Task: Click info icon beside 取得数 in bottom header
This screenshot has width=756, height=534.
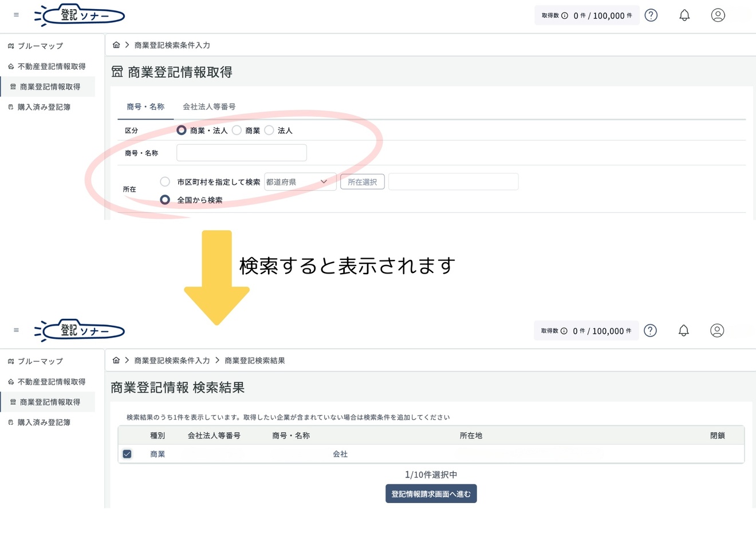Action: [564, 331]
